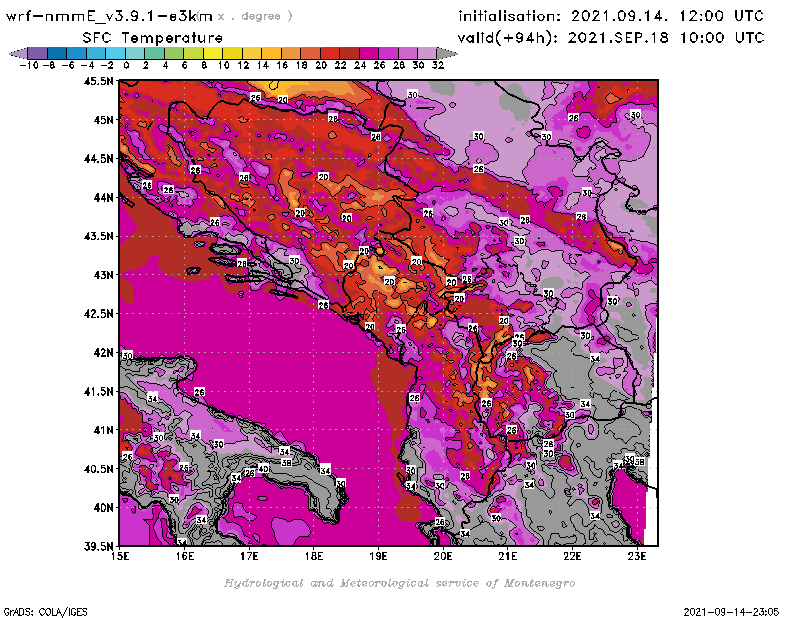Click the 40.5N latitude axis label
800x618 pixels.
pyautogui.click(x=98, y=469)
